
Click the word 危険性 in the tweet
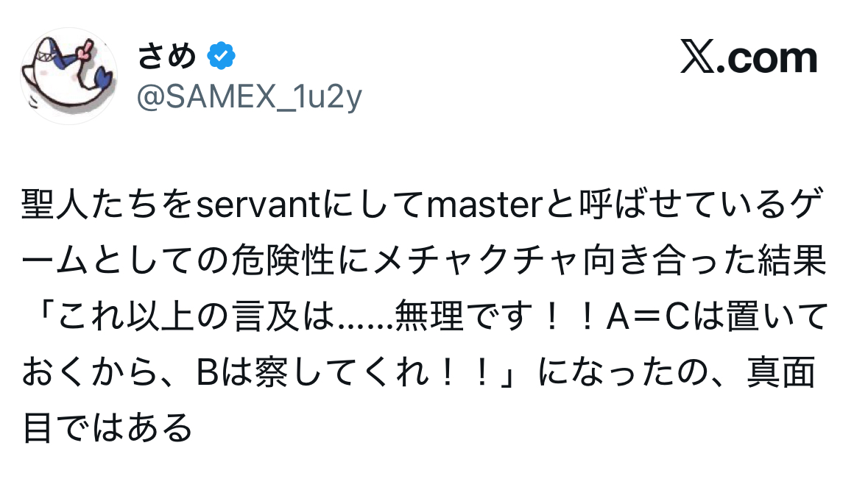coord(283,260)
